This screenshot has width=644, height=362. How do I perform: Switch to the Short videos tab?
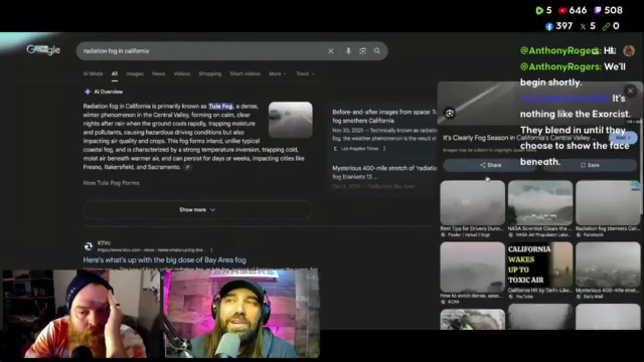pyautogui.click(x=245, y=73)
